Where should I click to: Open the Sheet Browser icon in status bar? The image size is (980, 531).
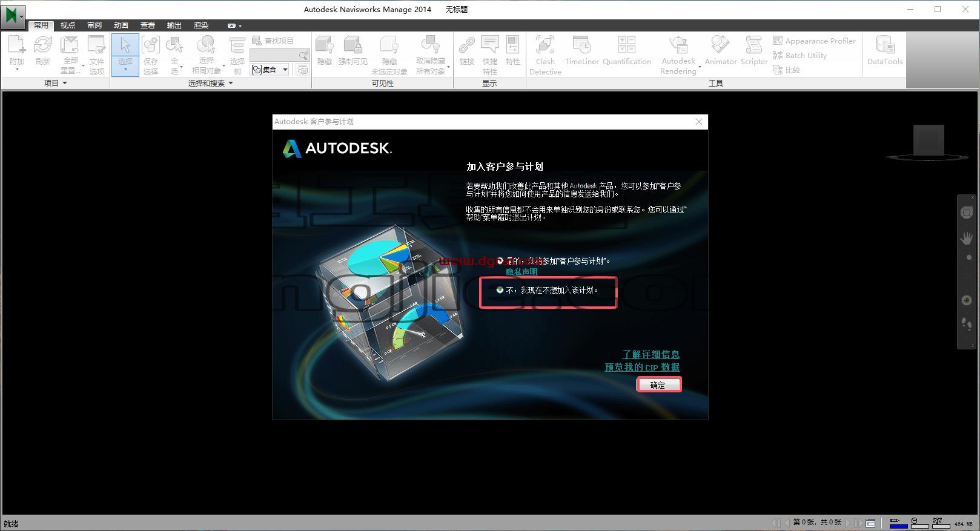click(870, 523)
